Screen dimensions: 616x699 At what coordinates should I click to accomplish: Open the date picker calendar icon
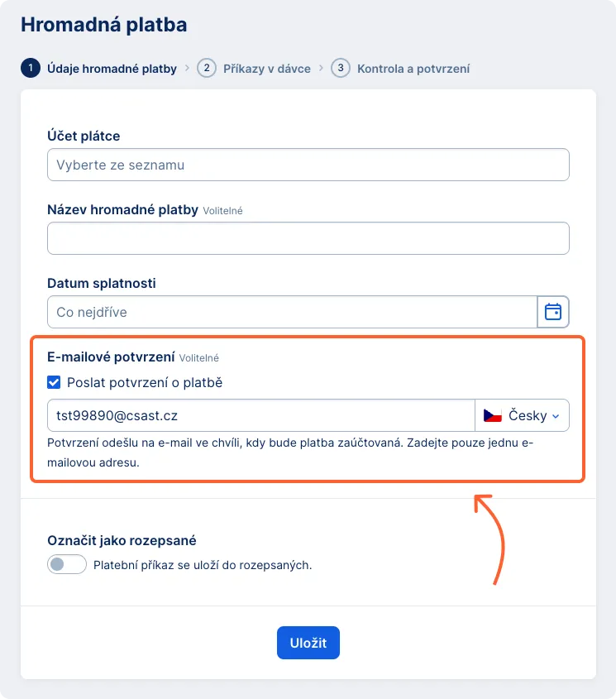click(553, 312)
